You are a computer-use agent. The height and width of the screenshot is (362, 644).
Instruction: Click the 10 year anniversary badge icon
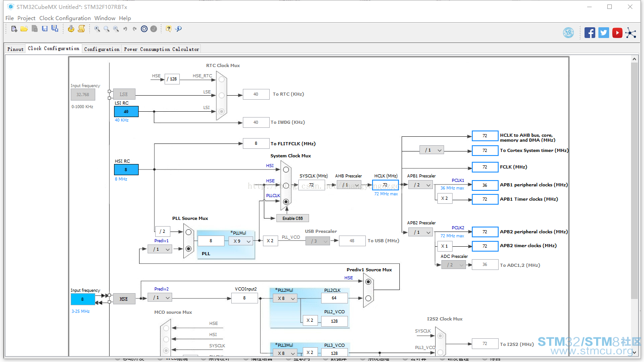point(568,33)
